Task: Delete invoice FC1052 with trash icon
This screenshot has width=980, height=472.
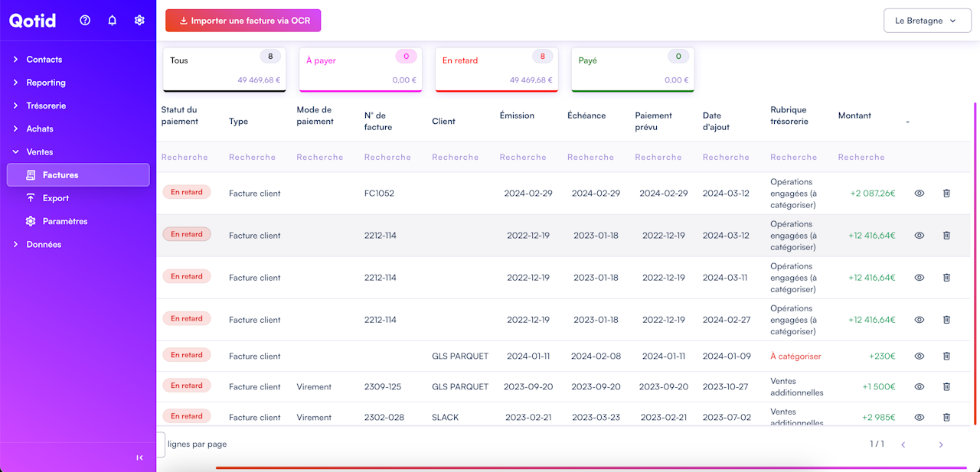Action: (946, 194)
